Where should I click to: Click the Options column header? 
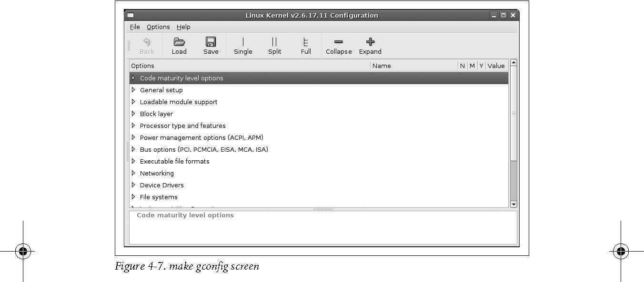[250, 66]
